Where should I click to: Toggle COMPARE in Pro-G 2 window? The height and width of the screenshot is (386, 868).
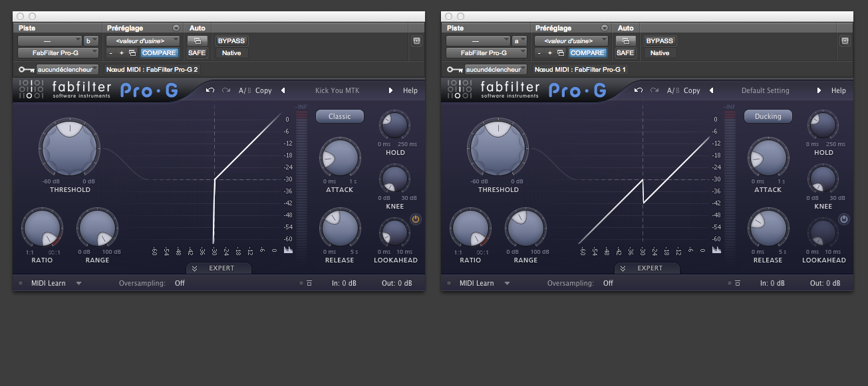tap(159, 53)
